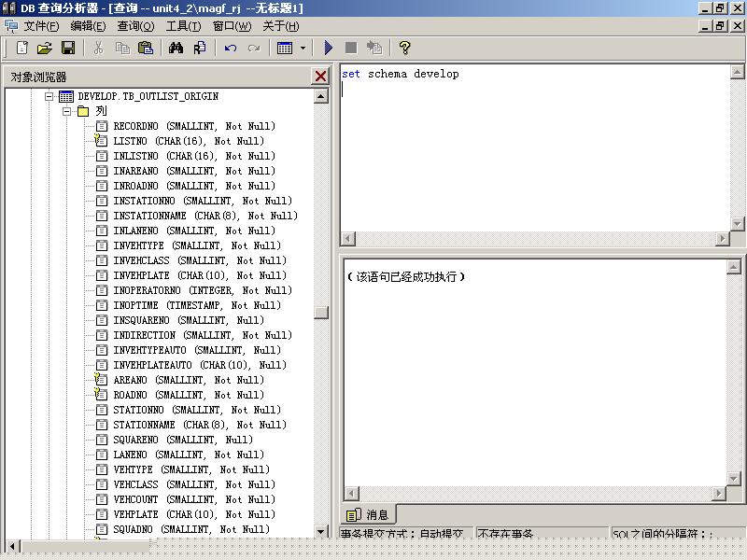Select INVEHPLATEAUTO column row
The height and width of the screenshot is (560, 747).
pyautogui.click(x=200, y=365)
